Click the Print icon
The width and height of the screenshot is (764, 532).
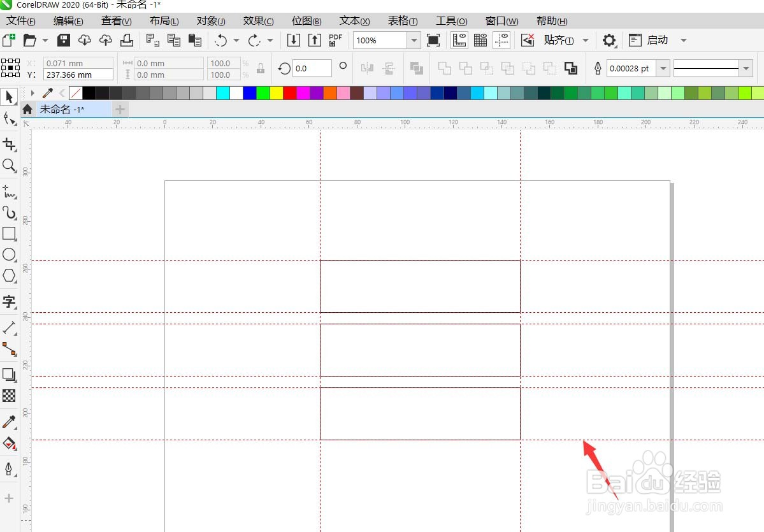[x=127, y=40]
